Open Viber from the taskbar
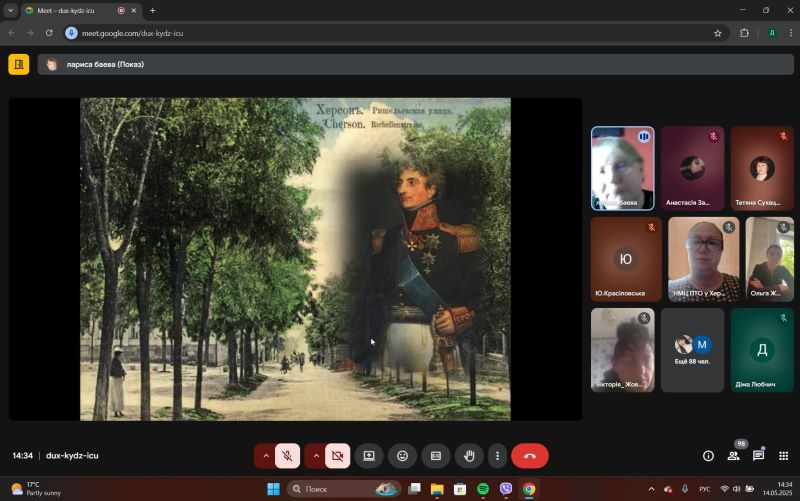800x501 pixels. [506, 489]
